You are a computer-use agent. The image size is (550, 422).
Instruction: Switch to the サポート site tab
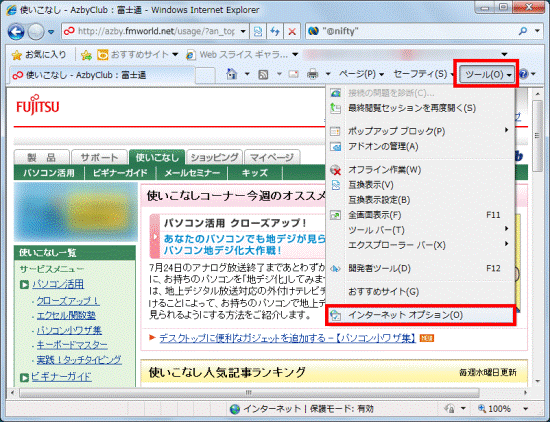click(99, 158)
